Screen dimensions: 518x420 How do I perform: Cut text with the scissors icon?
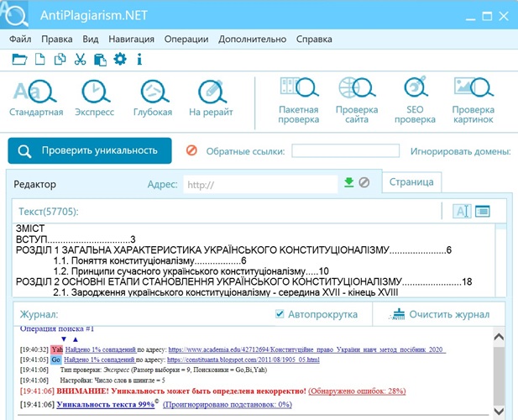point(80,60)
